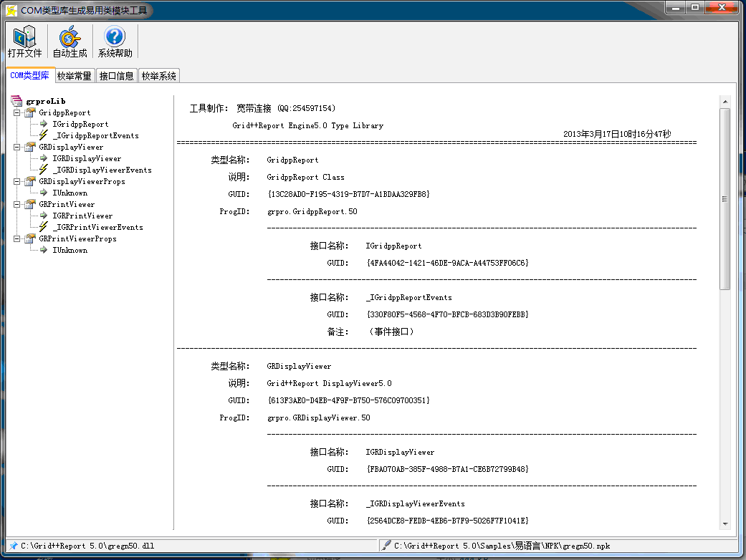The image size is (746, 560).
Task: Click the scrollbar down arrow in details pane
Action: click(x=725, y=523)
